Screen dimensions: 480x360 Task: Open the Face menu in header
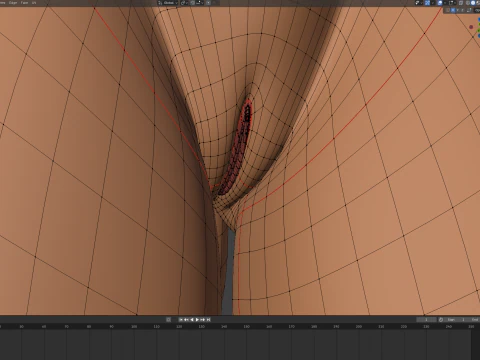[x=25, y=3]
